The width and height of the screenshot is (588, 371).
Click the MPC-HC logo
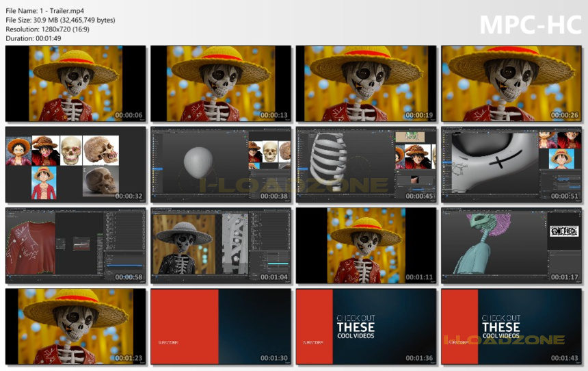pos(531,25)
